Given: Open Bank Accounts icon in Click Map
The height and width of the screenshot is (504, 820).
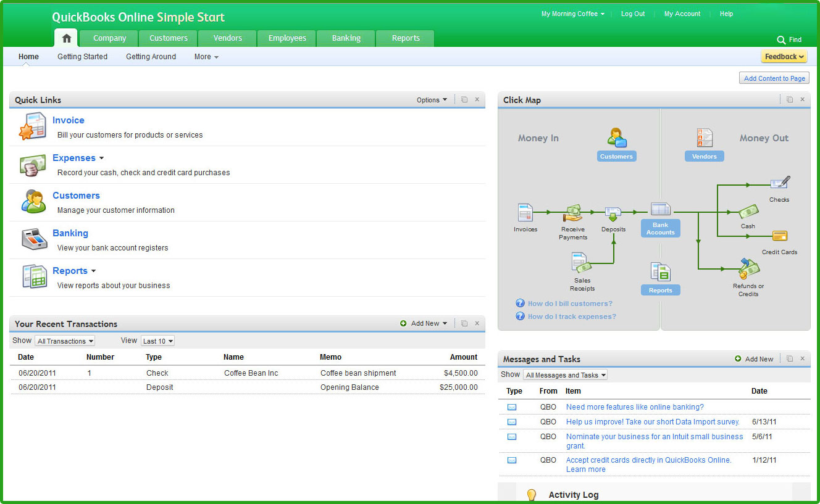Looking at the screenshot, I should pyautogui.click(x=660, y=209).
